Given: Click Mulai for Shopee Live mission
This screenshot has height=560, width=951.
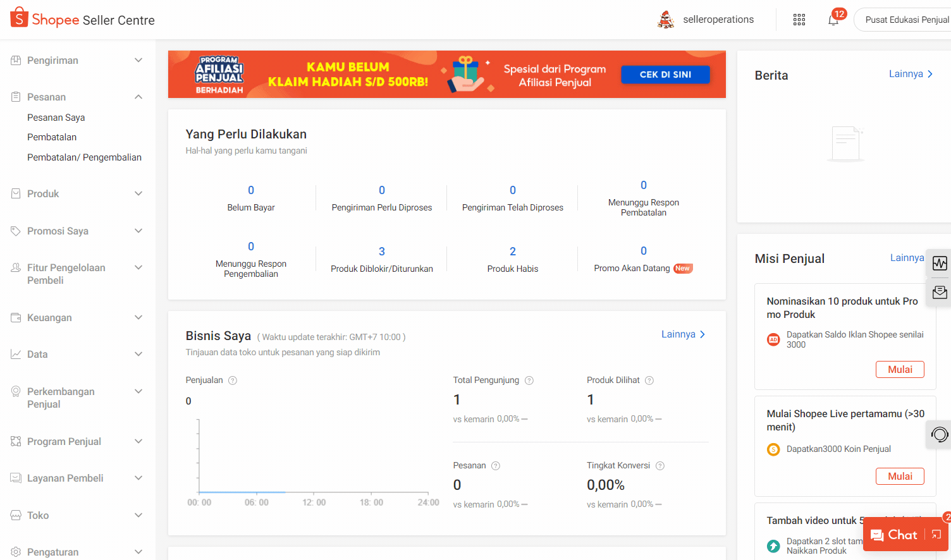Looking at the screenshot, I should click(900, 476).
